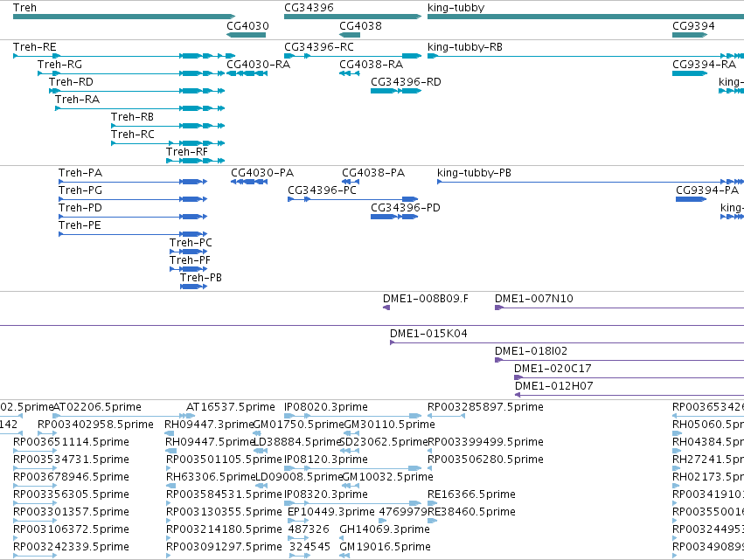Screen dimensions: 744x560
Task: Click protein CG4030-PA label
Action: click(x=262, y=173)
